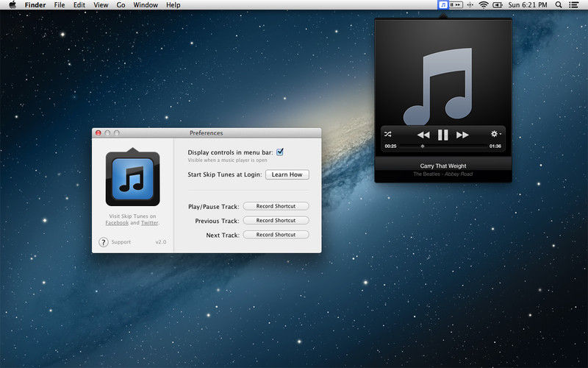Toggle shuffle in the Skip Tunes popup
588x368 pixels.
coord(388,134)
